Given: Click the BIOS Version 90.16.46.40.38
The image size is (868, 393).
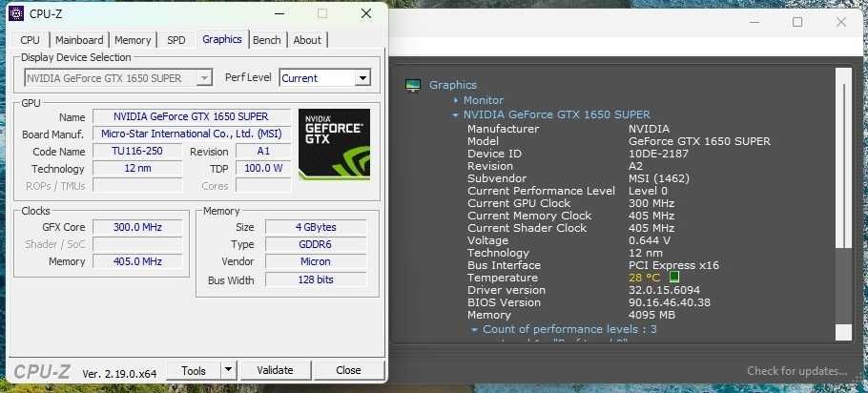Looking at the screenshot, I should (x=670, y=302).
